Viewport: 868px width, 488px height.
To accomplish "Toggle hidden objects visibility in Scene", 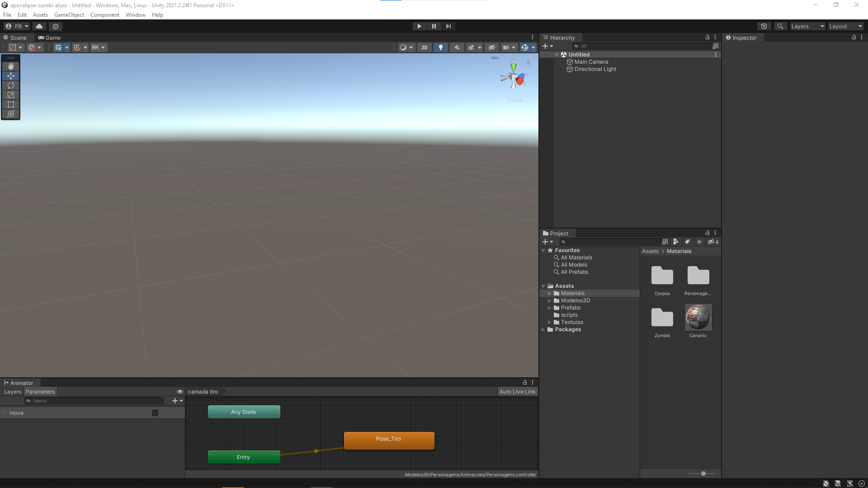I will point(492,47).
